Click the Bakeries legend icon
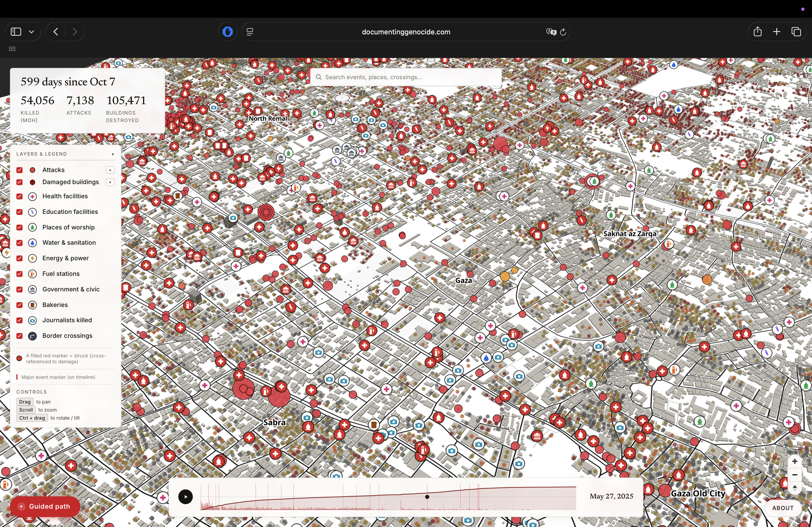 [x=32, y=305]
